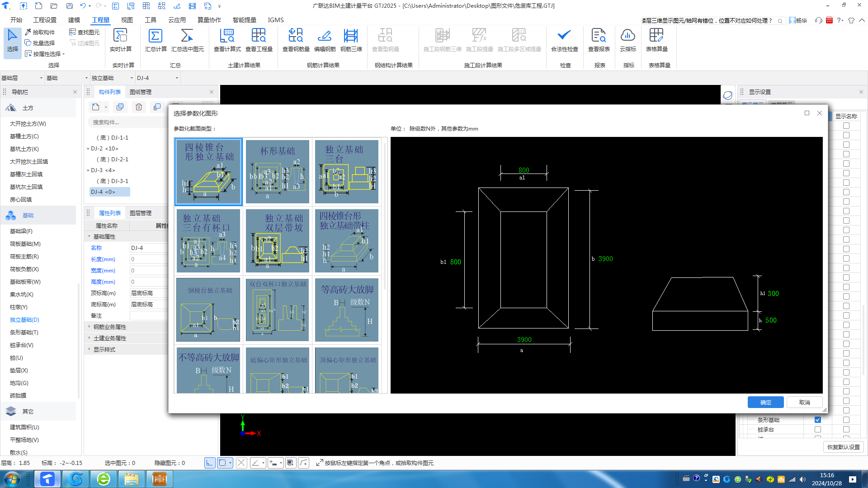Click the undo arrow icon
Screen dimensions: 868x488
point(83,6)
